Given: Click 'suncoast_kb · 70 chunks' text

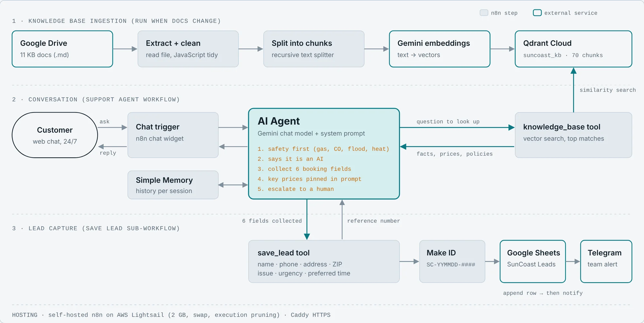Looking at the screenshot, I should (x=563, y=55).
